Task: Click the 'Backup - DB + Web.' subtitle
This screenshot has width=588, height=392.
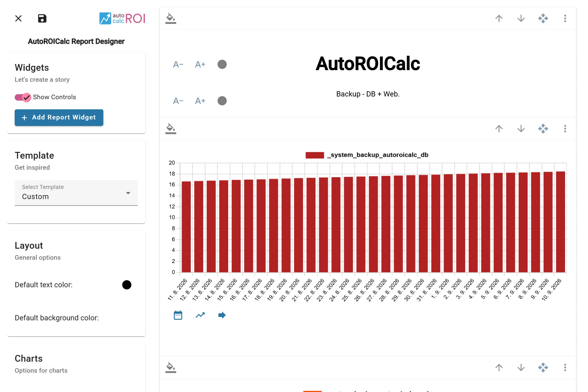Action: (368, 94)
